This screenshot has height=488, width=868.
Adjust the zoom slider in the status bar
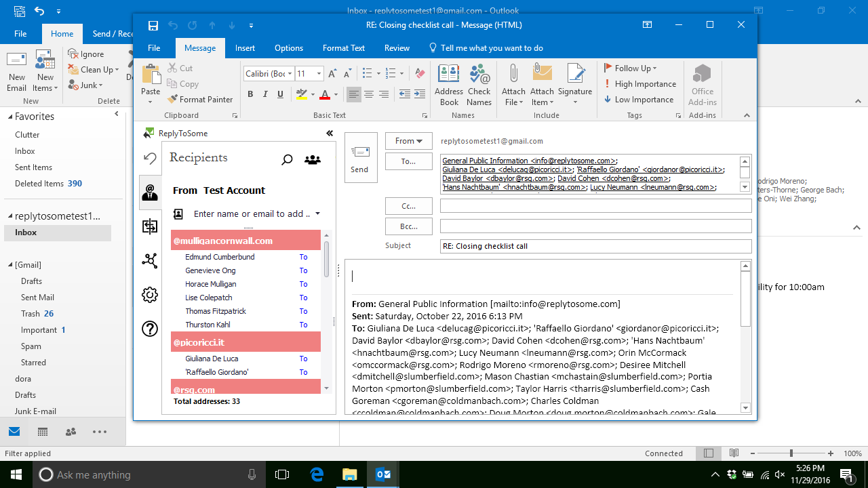pyautogui.click(x=791, y=453)
